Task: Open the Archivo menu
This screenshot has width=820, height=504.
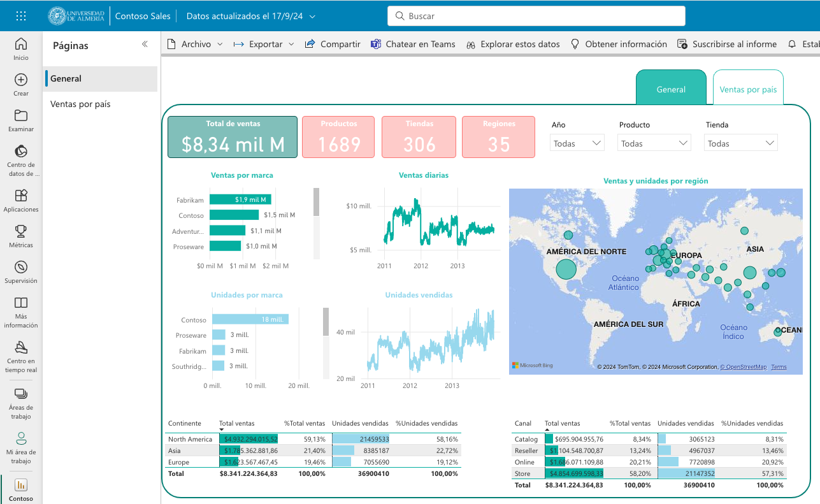Action: [195, 44]
